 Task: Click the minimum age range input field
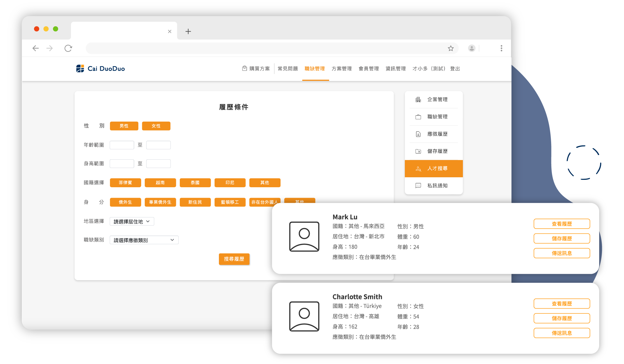click(x=122, y=145)
